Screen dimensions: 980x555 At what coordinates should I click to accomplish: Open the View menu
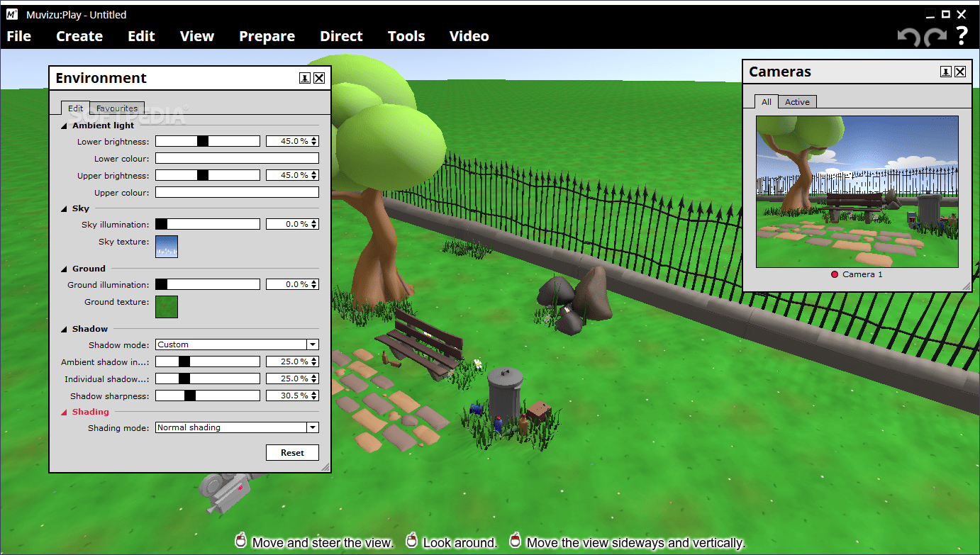197,36
